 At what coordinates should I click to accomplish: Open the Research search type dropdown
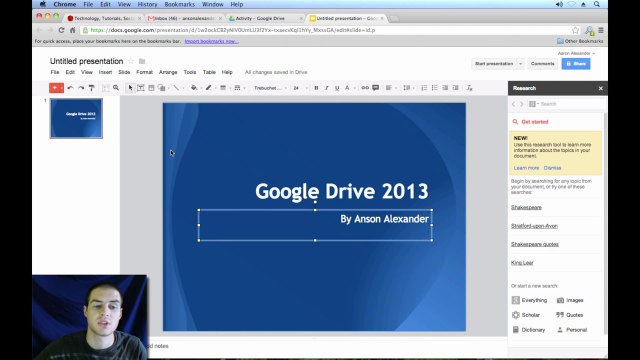pyautogui.click(x=534, y=104)
